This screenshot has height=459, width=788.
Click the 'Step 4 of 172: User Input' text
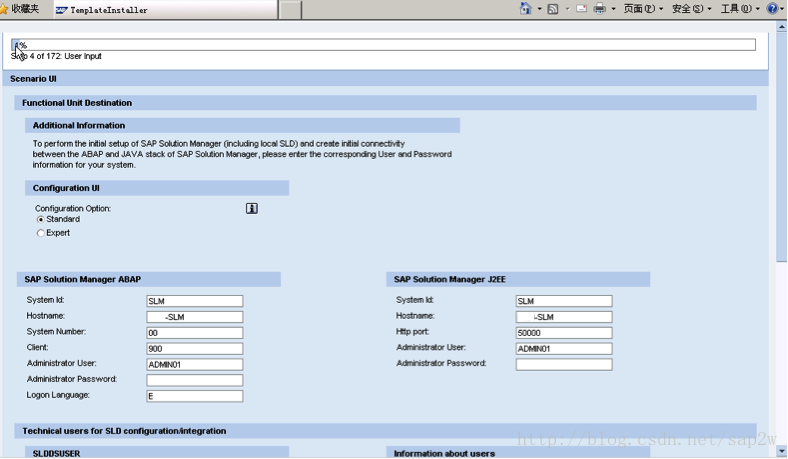pyautogui.click(x=56, y=56)
